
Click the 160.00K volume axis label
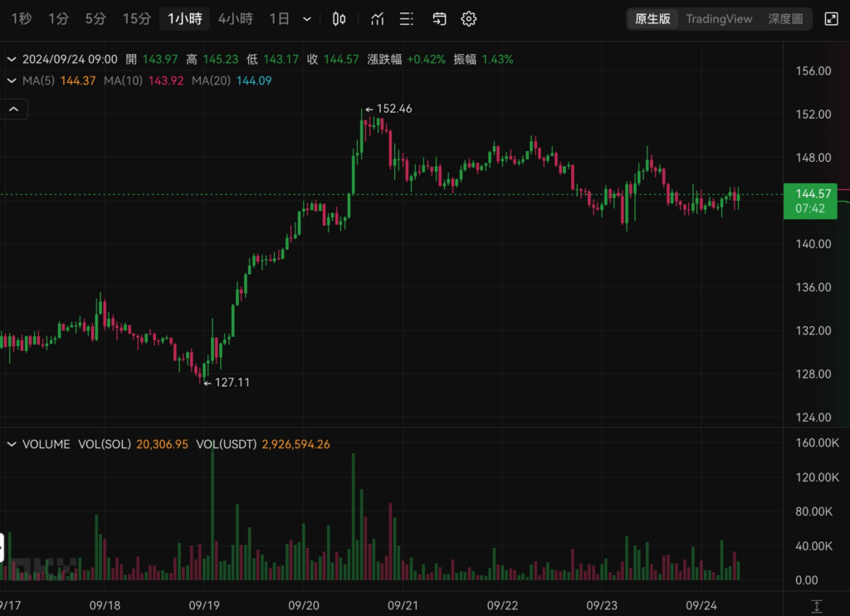pyautogui.click(x=817, y=442)
